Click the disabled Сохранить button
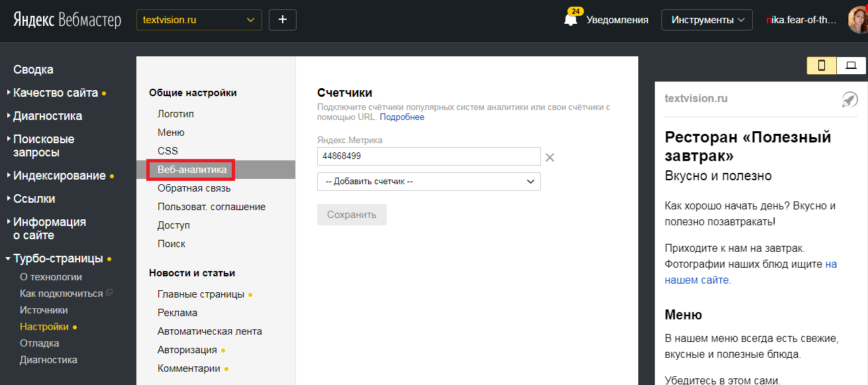Viewport: 868px width, 385px height. [352, 215]
